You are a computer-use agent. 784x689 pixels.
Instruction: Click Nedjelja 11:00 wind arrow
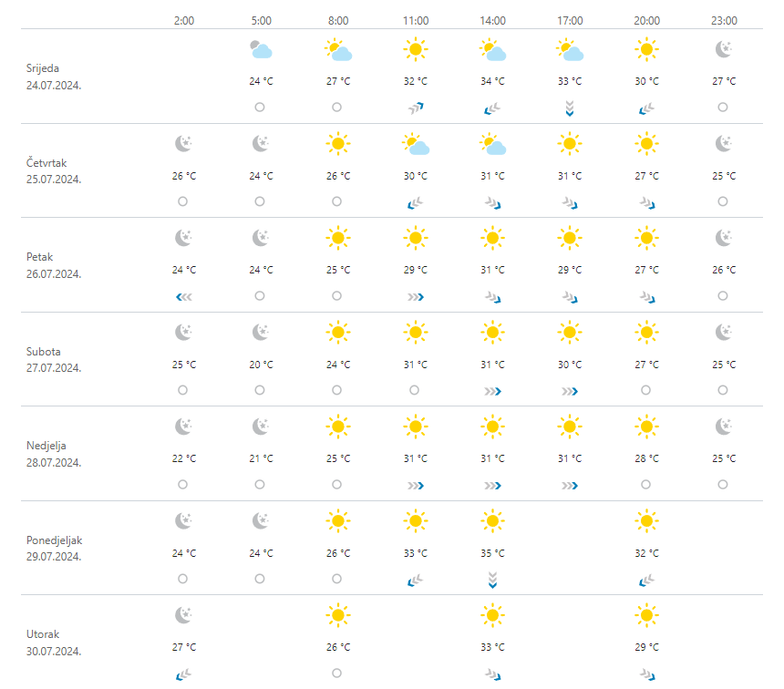coord(416,485)
